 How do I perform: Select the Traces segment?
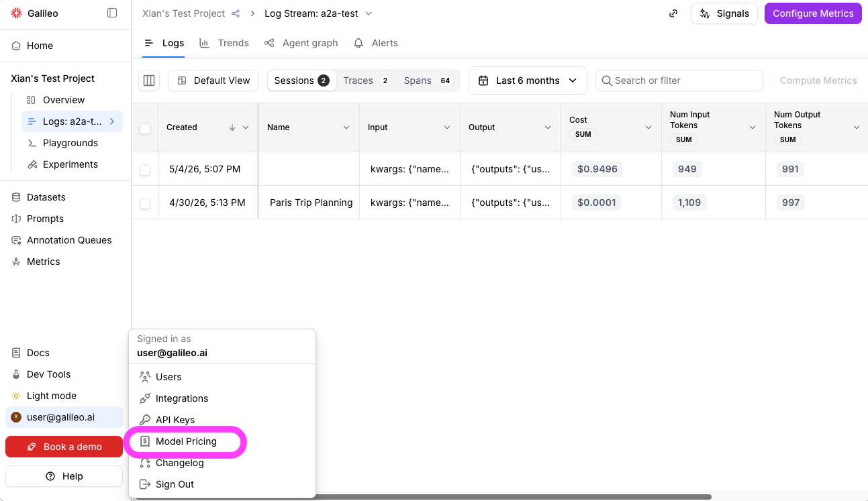click(x=366, y=80)
